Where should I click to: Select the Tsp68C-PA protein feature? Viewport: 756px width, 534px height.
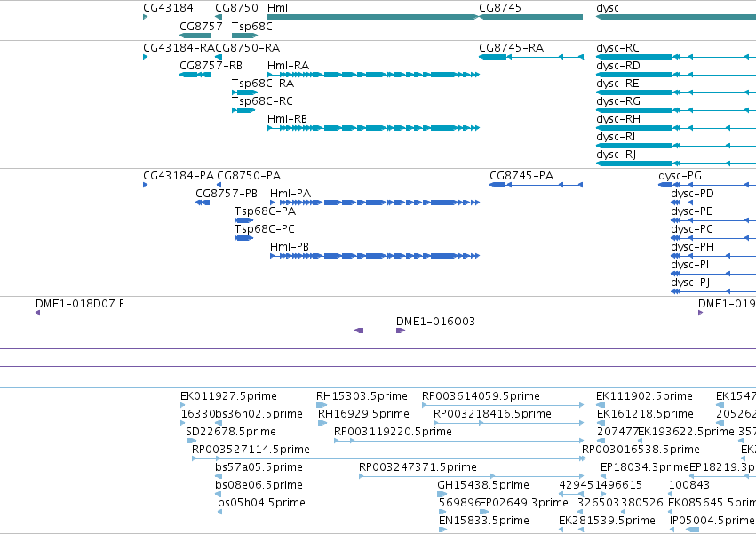point(244,220)
